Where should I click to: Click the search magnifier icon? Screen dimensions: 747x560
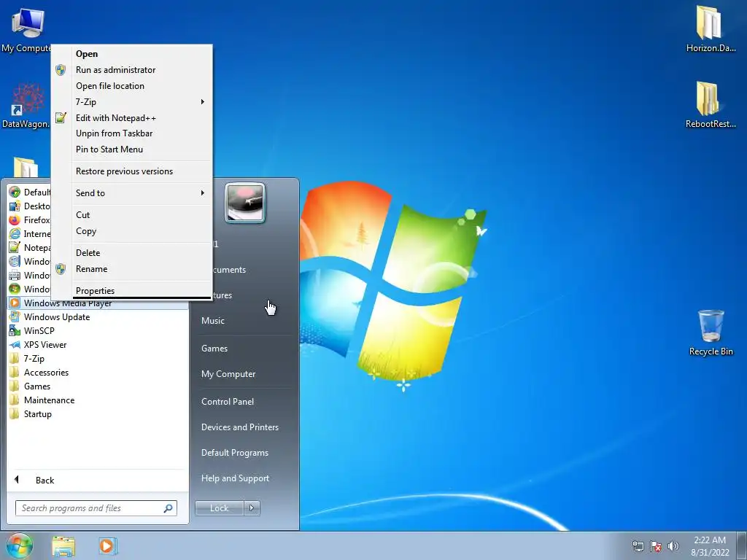click(x=169, y=508)
